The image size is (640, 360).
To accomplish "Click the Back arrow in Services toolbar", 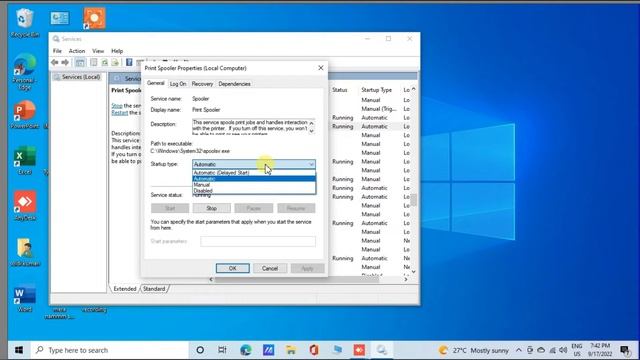I will tap(55, 62).
